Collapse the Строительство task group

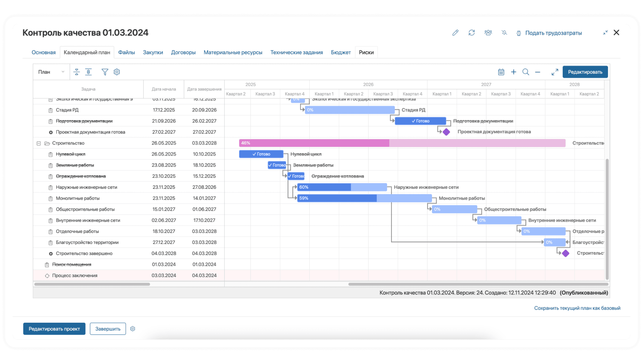pyautogui.click(x=39, y=143)
